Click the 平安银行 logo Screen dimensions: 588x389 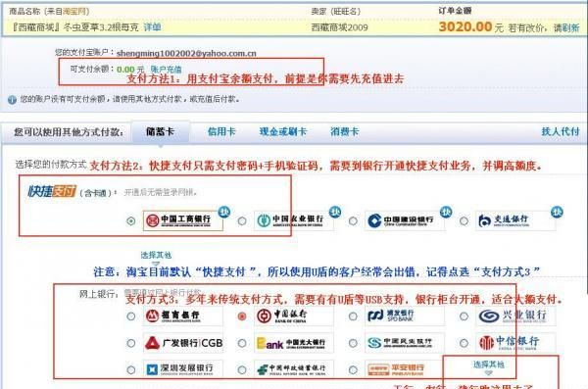[x=405, y=369]
